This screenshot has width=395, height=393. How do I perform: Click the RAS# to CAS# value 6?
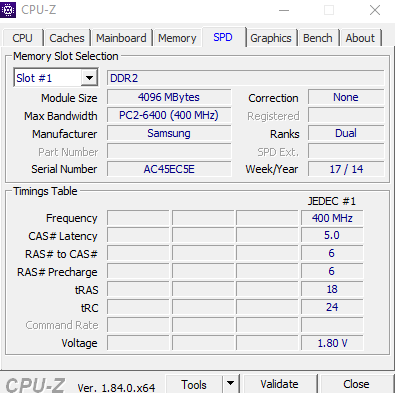(x=332, y=254)
